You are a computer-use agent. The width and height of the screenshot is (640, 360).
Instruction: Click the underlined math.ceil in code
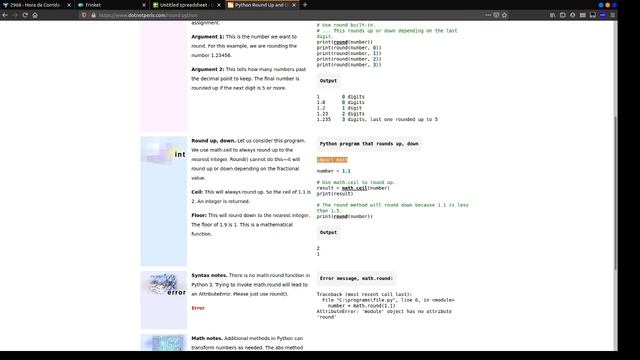click(x=354, y=188)
